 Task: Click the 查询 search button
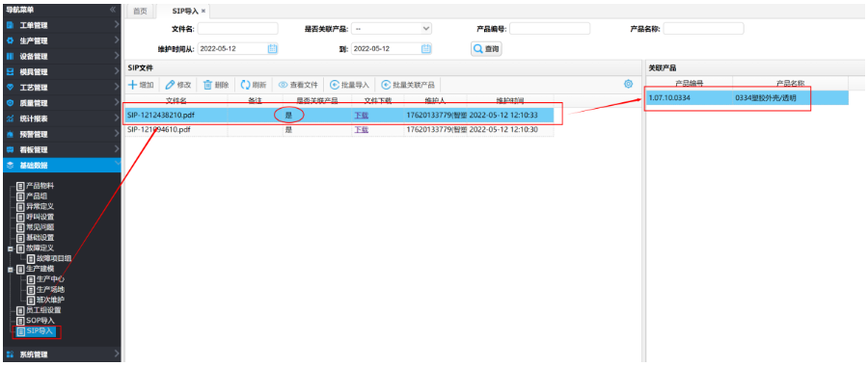tap(487, 49)
